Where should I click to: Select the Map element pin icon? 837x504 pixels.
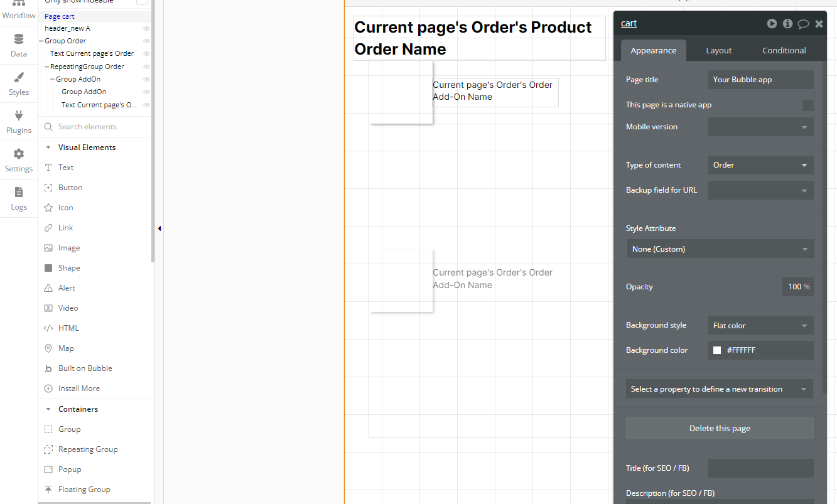(x=48, y=348)
